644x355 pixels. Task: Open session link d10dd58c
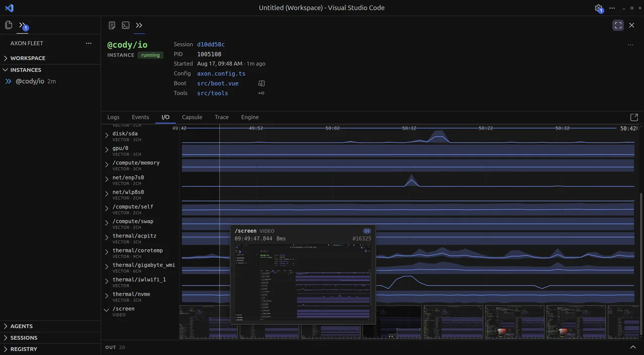click(x=211, y=44)
